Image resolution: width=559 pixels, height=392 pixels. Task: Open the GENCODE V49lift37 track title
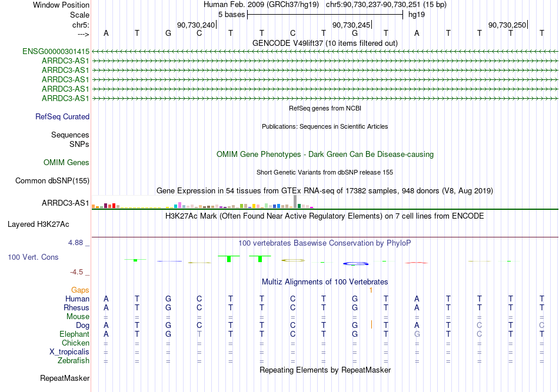pos(325,43)
